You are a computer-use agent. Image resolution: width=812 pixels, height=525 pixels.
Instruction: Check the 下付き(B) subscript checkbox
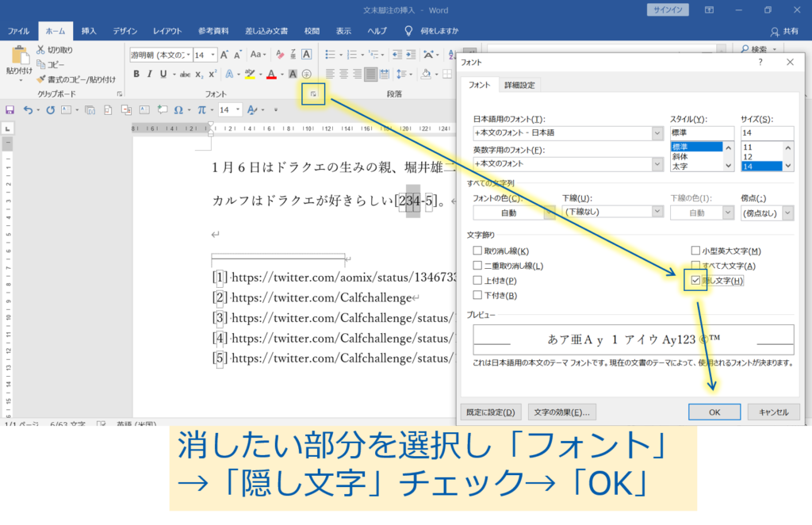coord(477,295)
